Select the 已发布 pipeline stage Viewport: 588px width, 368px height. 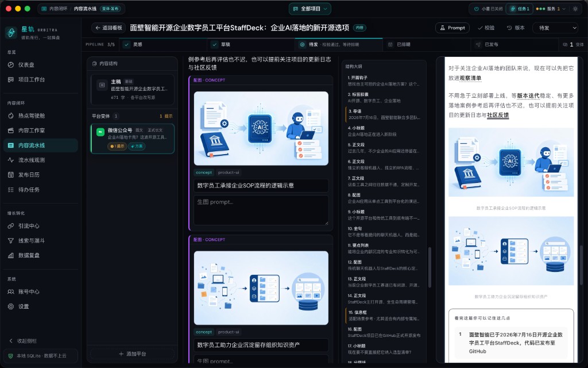(x=514, y=44)
